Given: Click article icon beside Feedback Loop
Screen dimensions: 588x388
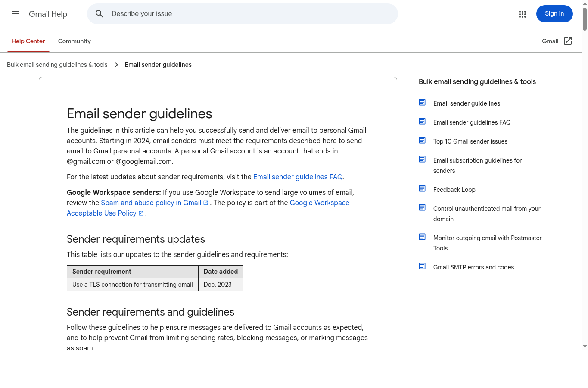Looking at the screenshot, I should tap(422, 189).
